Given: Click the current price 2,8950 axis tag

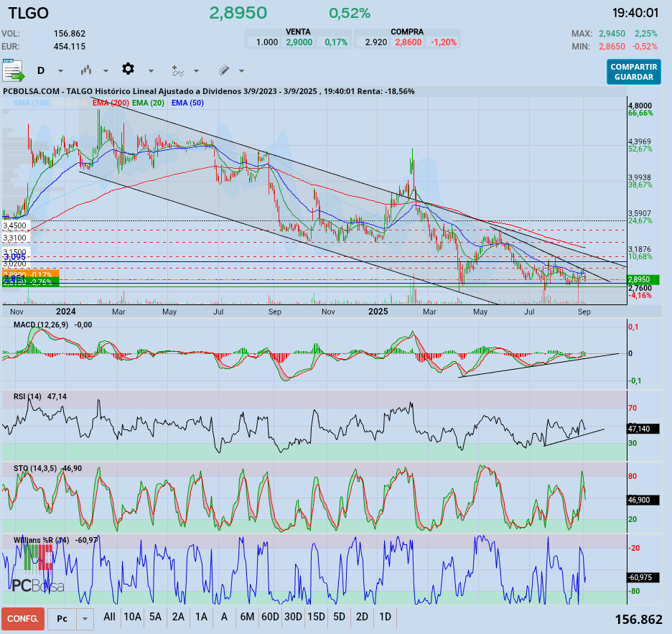Looking at the screenshot, I should point(644,279).
